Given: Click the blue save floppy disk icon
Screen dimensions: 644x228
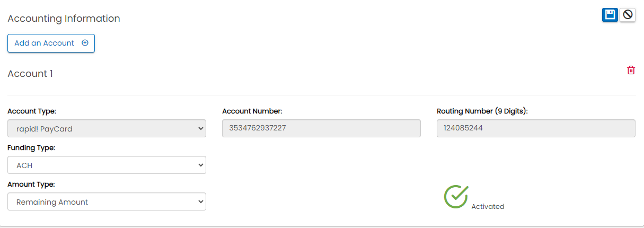Looking at the screenshot, I should 610,15.
